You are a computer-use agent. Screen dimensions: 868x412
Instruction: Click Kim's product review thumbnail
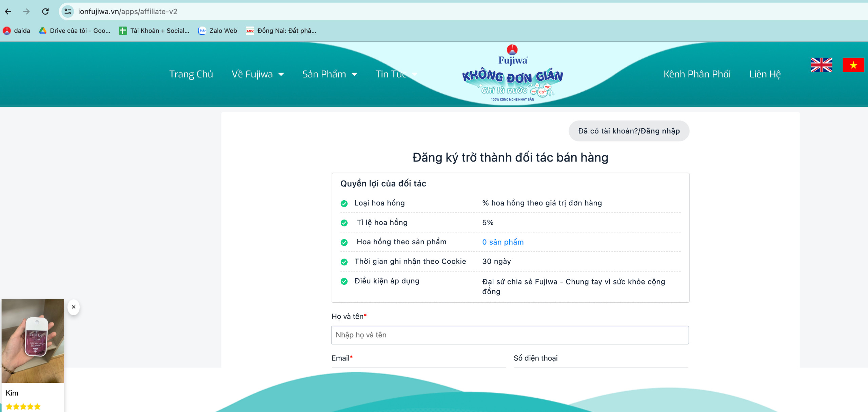(x=33, y=341)
